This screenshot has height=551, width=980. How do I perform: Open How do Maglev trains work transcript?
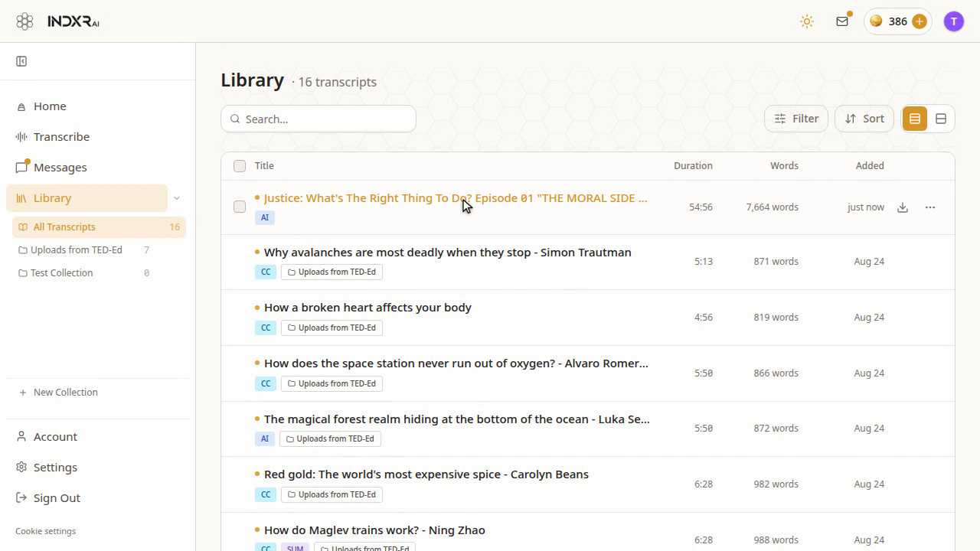click(374, 530)
